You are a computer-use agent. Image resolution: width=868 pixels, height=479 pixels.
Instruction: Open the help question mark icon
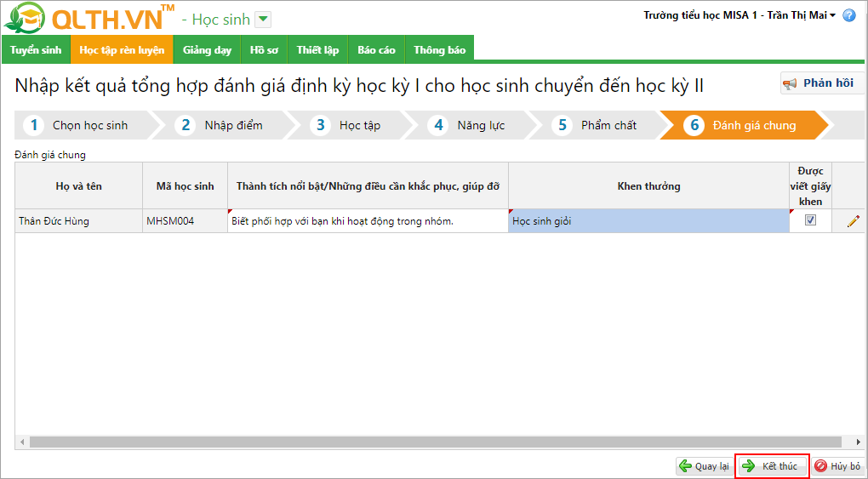click(849, 15)
